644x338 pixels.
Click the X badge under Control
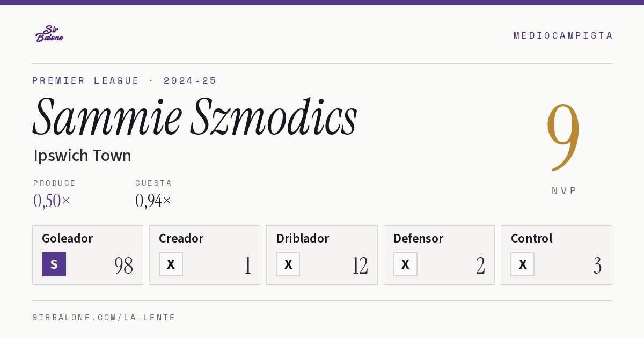point(522,264)
